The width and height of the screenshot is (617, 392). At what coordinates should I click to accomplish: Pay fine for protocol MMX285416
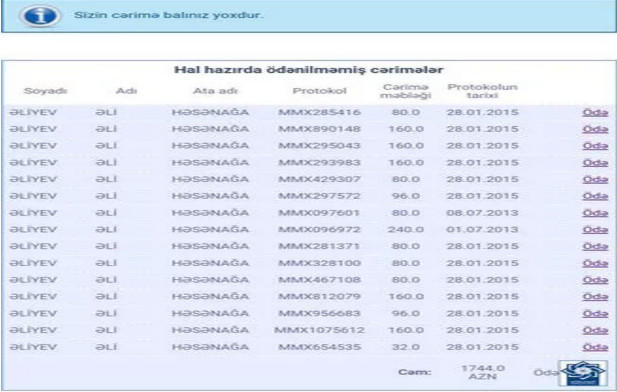coord(595,113)
